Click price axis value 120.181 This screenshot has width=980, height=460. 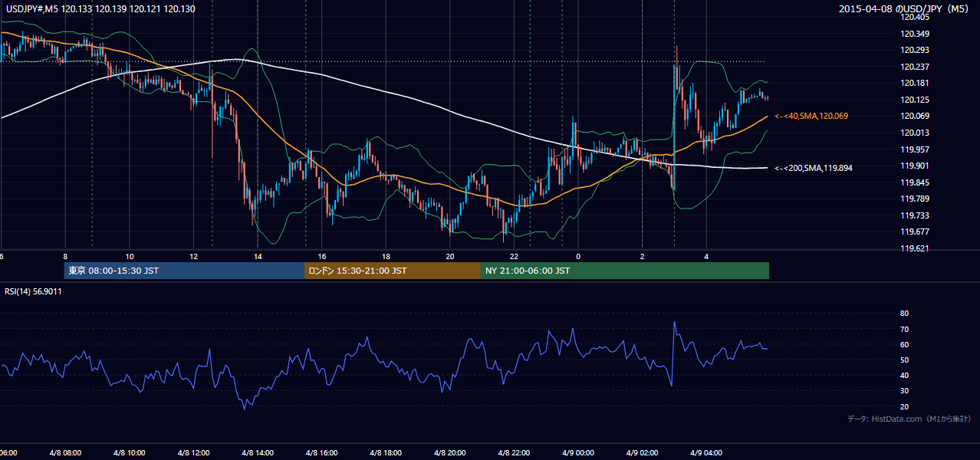pos(915,83)
